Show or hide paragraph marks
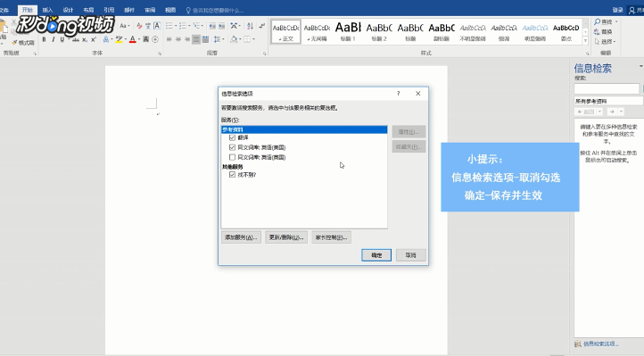The image size is (644, 356). click(x=261, y=26)
